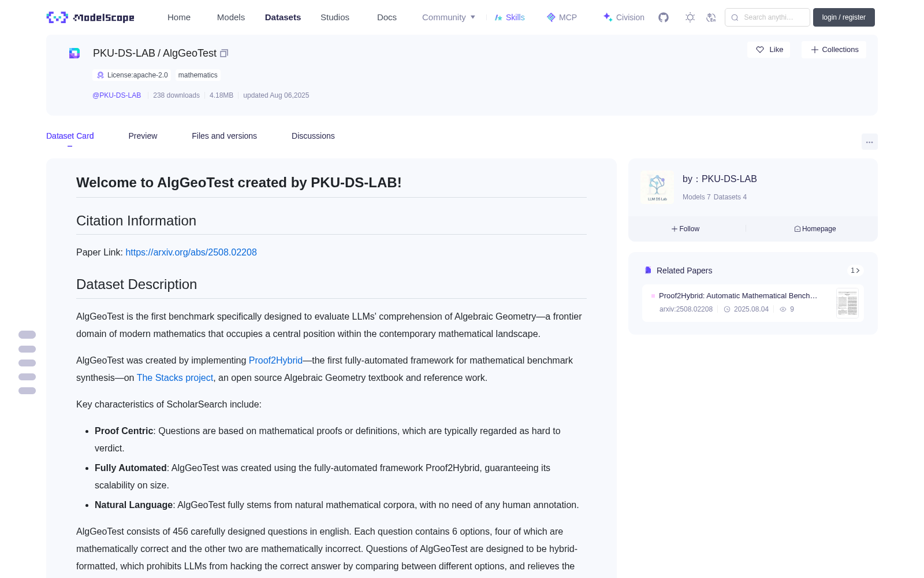Screen dimensions: 924x578
Task: Like the AlgGeoTest dataset
Action: 769,50
